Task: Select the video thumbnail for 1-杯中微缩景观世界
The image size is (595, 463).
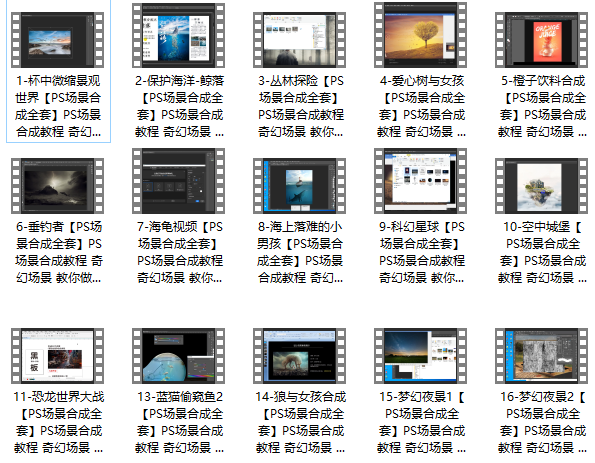Action: pyautogui.click(x=57, y=39)
